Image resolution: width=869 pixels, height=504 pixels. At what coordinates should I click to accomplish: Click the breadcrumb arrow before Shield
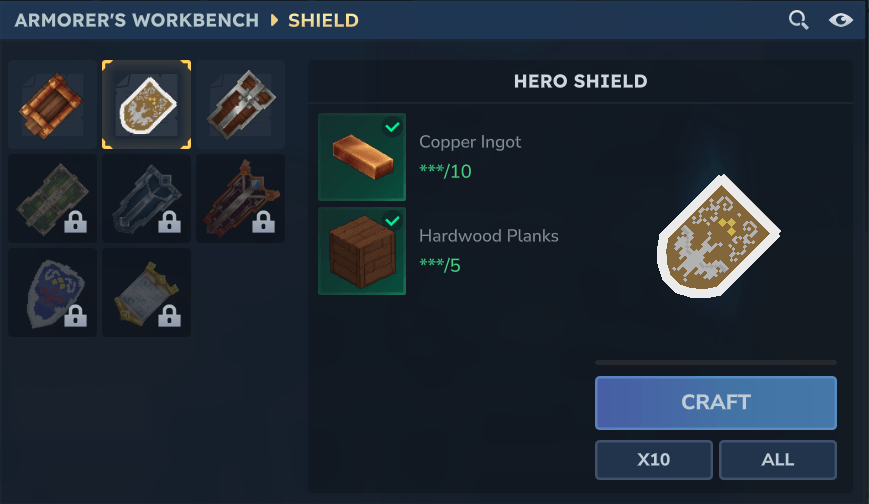pos(274,21)
